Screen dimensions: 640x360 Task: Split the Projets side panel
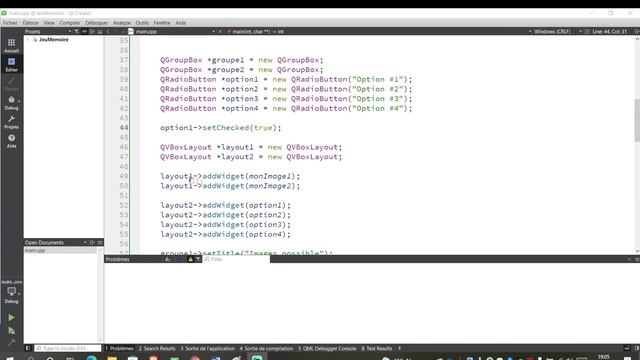pyautogui.click(x=92, y=31)
